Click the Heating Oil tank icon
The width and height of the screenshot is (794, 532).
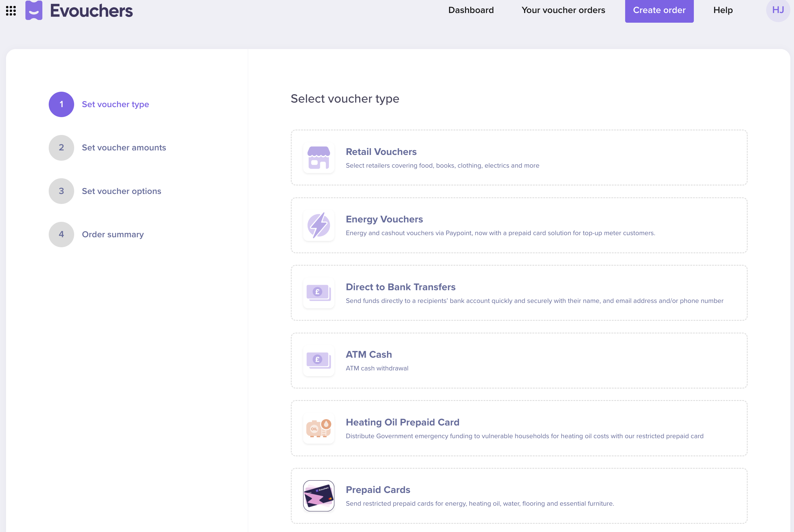click(x=319, y=428)
